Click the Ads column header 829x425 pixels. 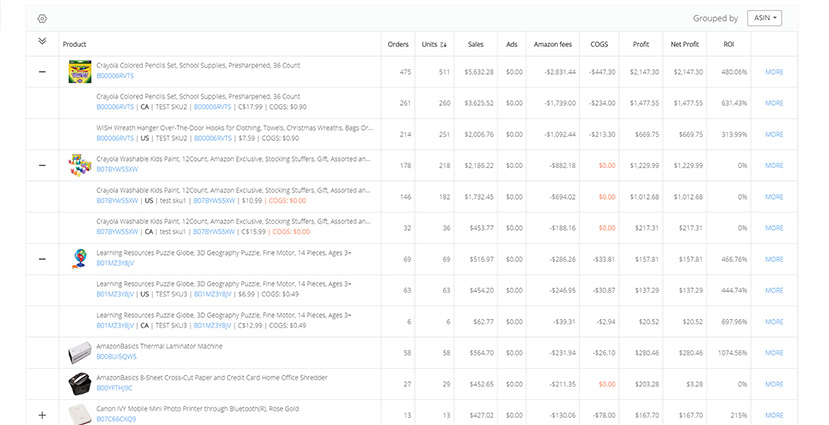pos(512,44)
